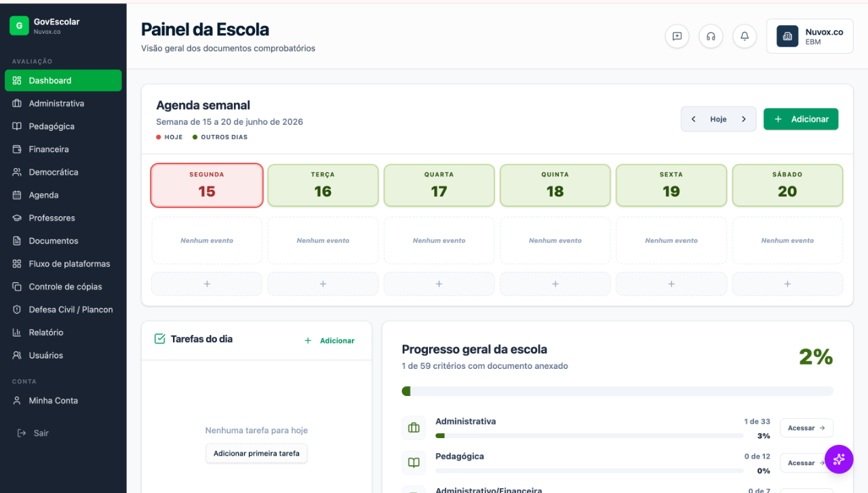
Task: Go to previous week arrow
Action: click(x=694, y=119)
